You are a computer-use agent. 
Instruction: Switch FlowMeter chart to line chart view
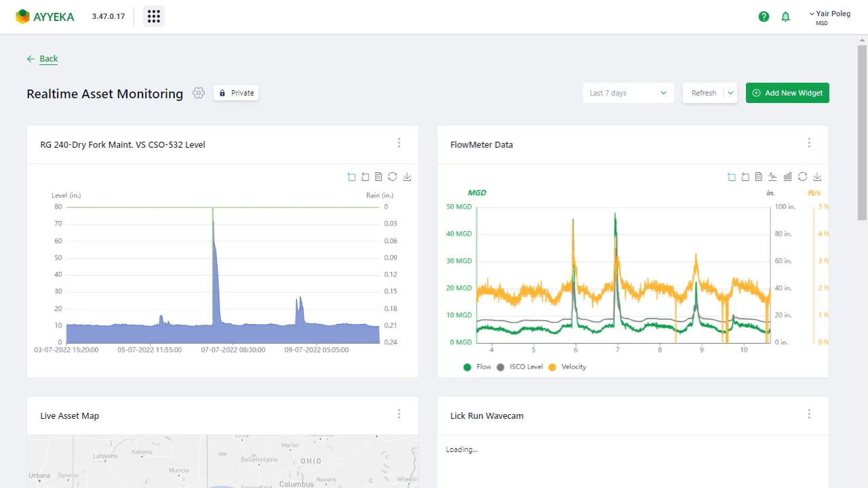tap(772, 177)
